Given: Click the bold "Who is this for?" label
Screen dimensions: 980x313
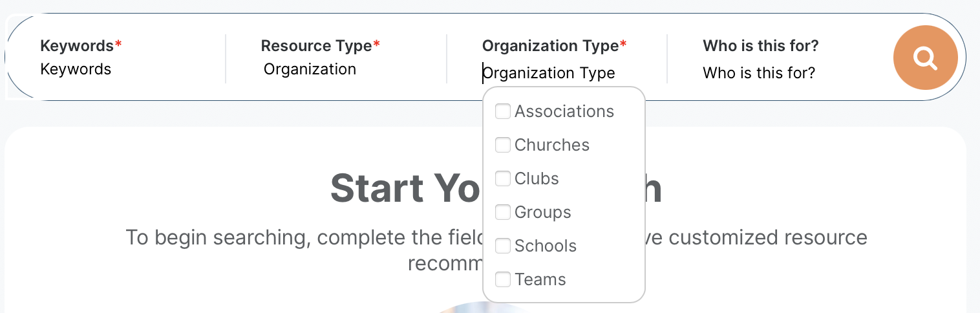Looking at the screenshot, I should pyautogui.click(x=761, y=46).
